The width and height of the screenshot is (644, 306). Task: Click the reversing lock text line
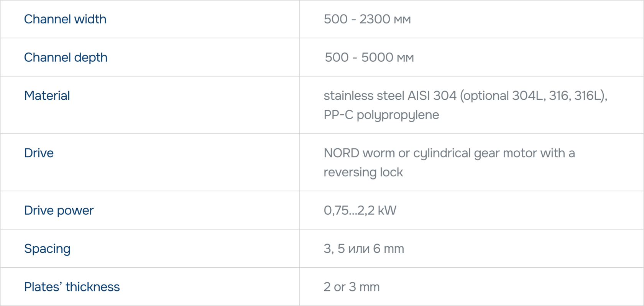(x=363, y=172)
